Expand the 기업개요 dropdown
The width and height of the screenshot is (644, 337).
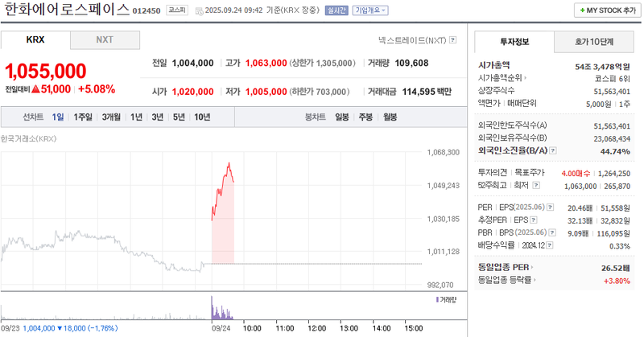point(370,10)
